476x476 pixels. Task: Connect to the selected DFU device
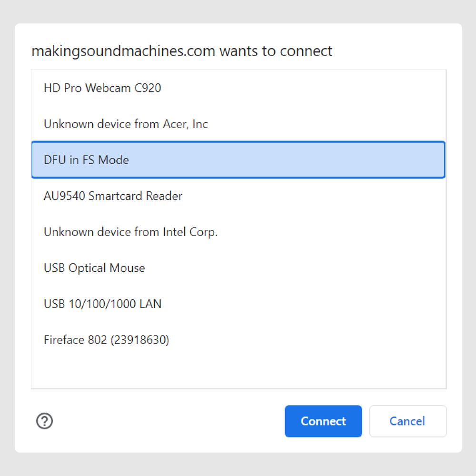click(x=323, y=421)
